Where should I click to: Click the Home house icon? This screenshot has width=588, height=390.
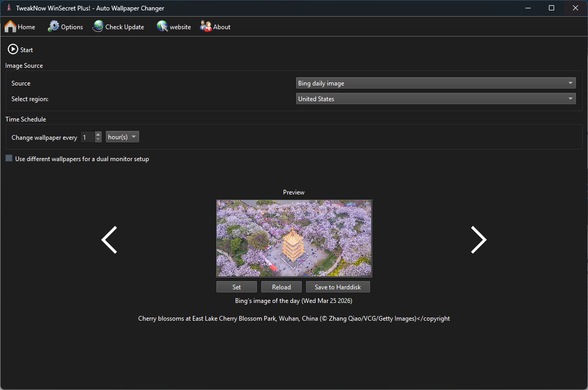pos(10,27)
